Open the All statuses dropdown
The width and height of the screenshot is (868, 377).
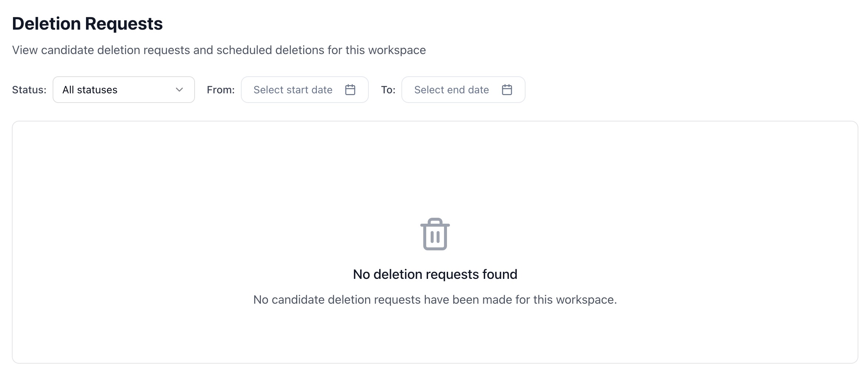click(123, 90)
